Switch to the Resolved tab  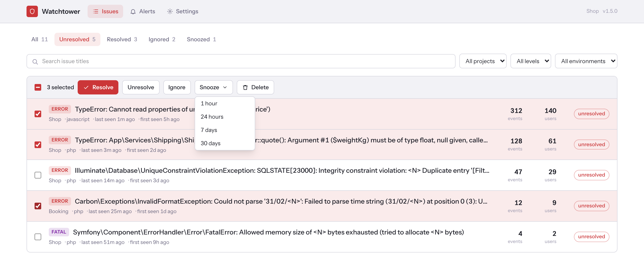pyautogui.click(x=122, y=39)
